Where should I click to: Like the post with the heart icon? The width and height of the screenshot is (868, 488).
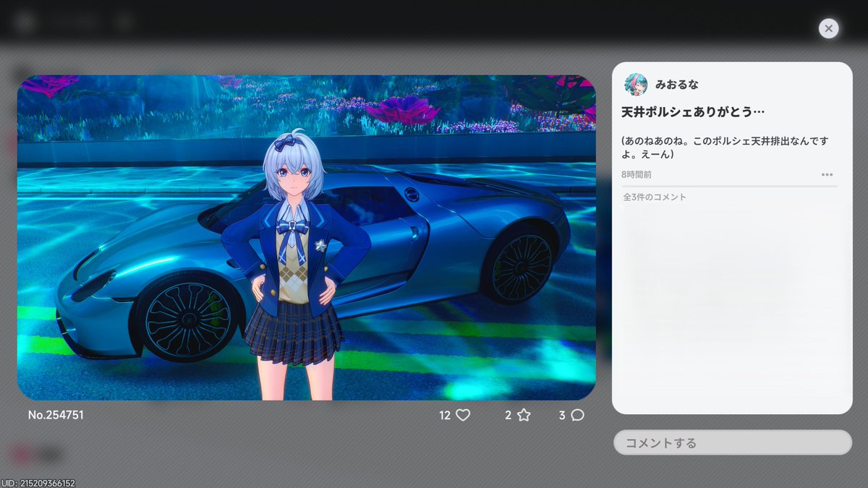(463, 415)
